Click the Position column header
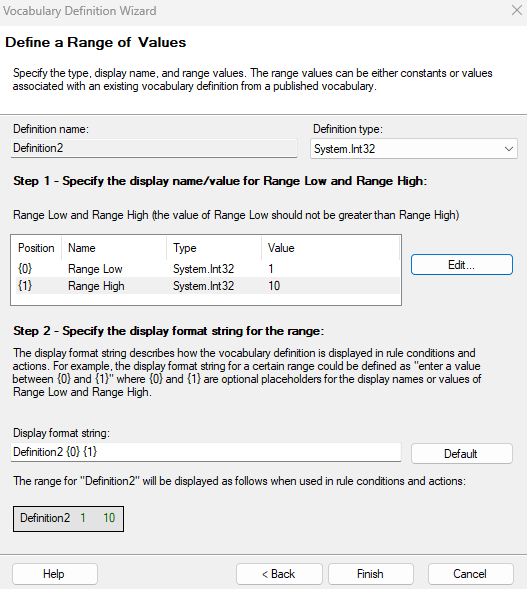Viewport: 527px width, 589px height. (36, 248)
